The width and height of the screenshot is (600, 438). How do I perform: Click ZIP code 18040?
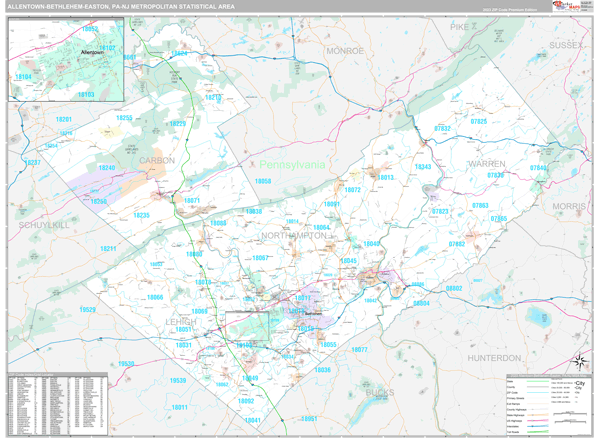point(371,244)
